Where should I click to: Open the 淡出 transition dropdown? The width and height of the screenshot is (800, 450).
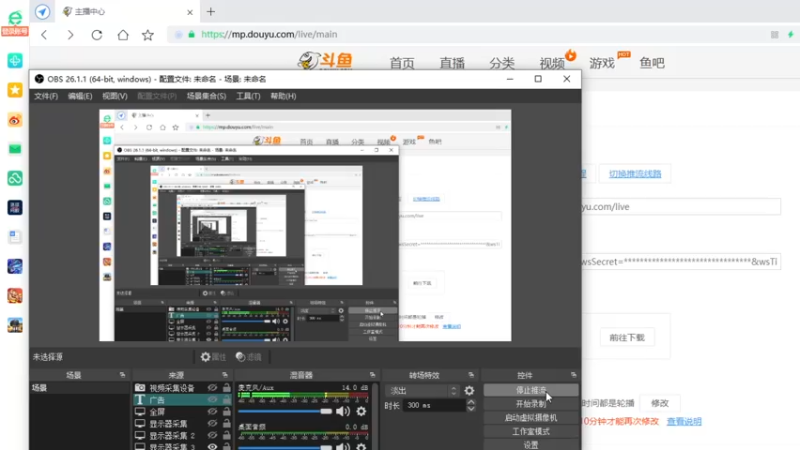[423, 391]
